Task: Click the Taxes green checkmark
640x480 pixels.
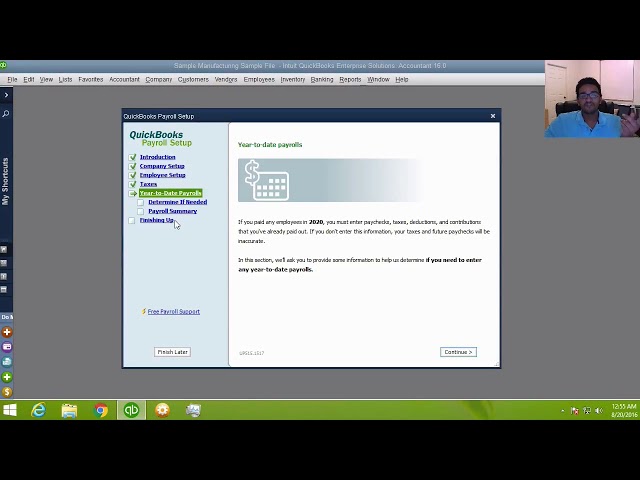Action: tap(132, 184)
